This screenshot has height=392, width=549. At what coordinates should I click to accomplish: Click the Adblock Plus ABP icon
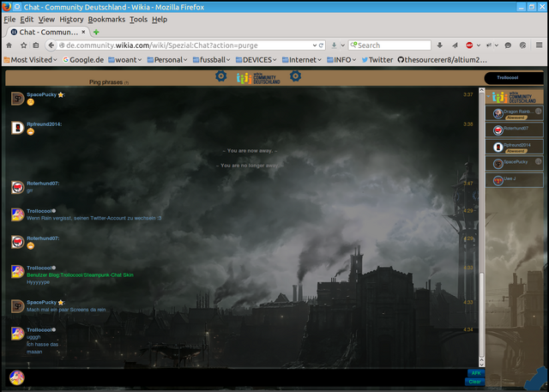coord(469,45)
